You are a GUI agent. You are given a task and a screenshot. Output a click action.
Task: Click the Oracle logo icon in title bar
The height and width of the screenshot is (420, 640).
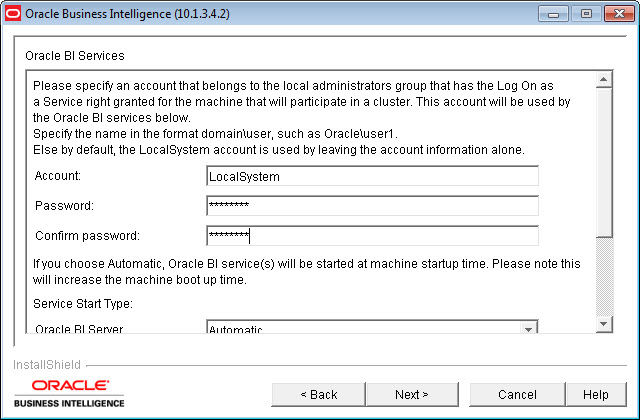tap(13, 13)
